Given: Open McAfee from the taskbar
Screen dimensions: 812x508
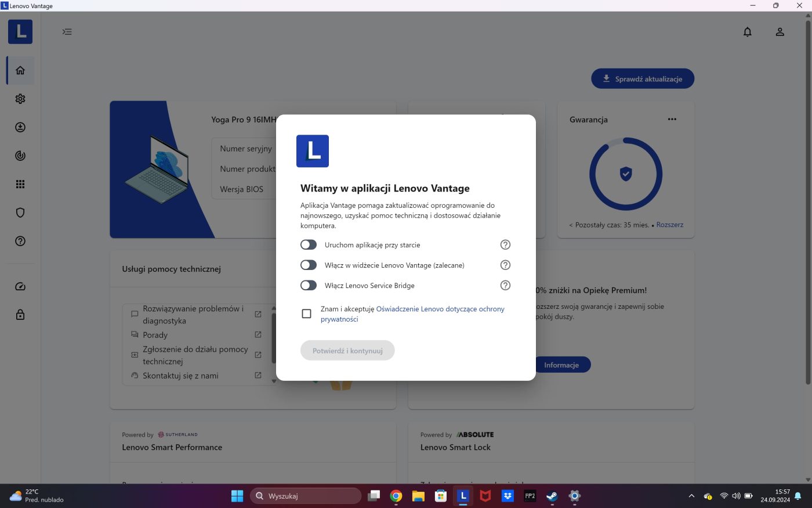Looking at the screenshot, I should pyautogui.click(x=485, y=496).
